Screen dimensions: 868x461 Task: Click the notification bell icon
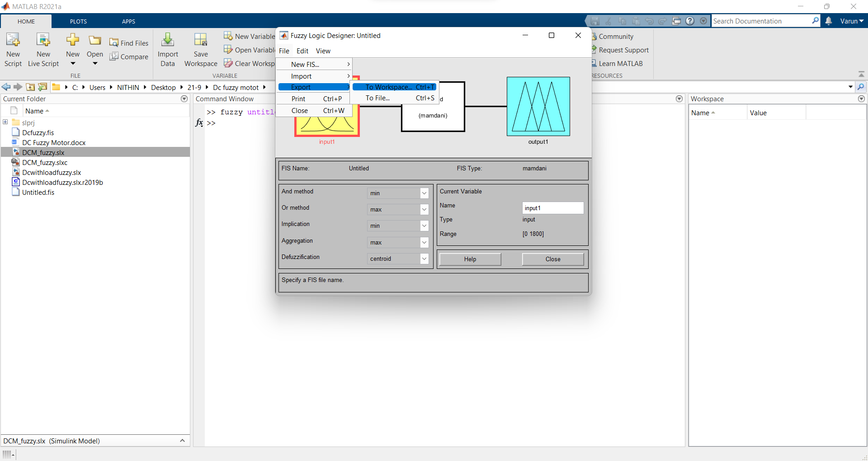point(829,21)
